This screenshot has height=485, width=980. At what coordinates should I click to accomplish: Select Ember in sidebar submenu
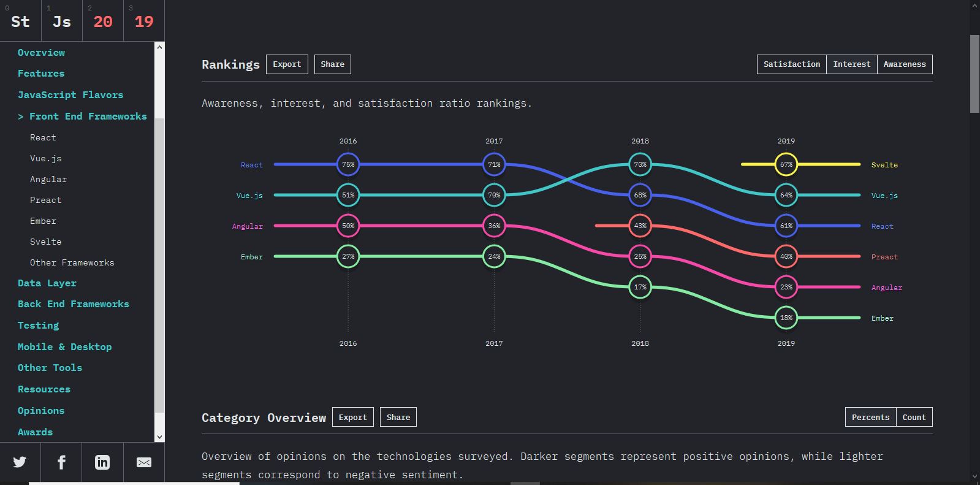point(43,221)
